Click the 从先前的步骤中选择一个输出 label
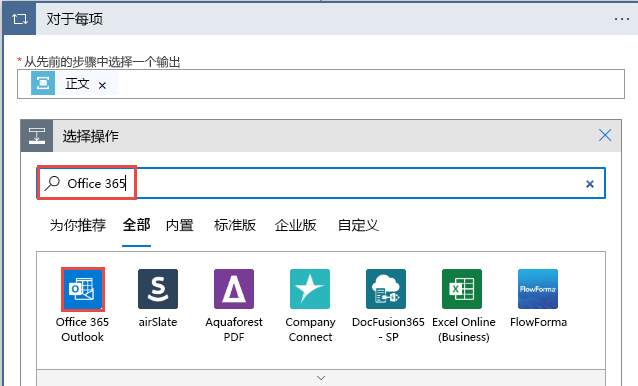This screenshot has width=638, height=386. point(102,62)
